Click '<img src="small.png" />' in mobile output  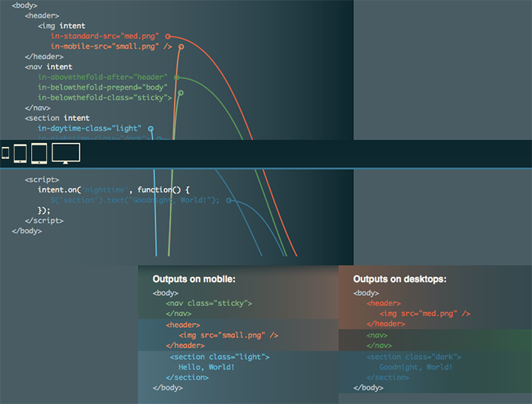click(x=229, y=336)
